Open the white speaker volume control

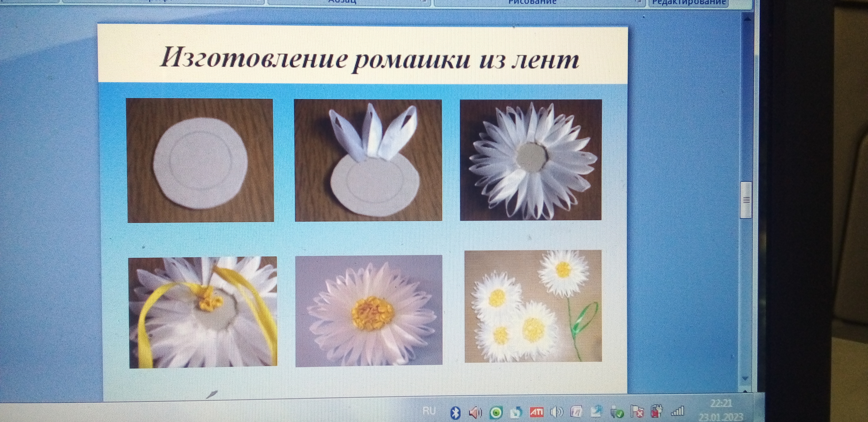click(556, 411)
